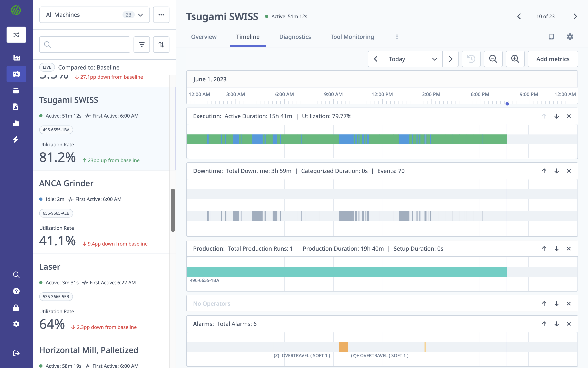This screenshot has width=588, height=368.
Task: Remove the Downtime metric
Action: pyautogui.click(x=569, y=171)
